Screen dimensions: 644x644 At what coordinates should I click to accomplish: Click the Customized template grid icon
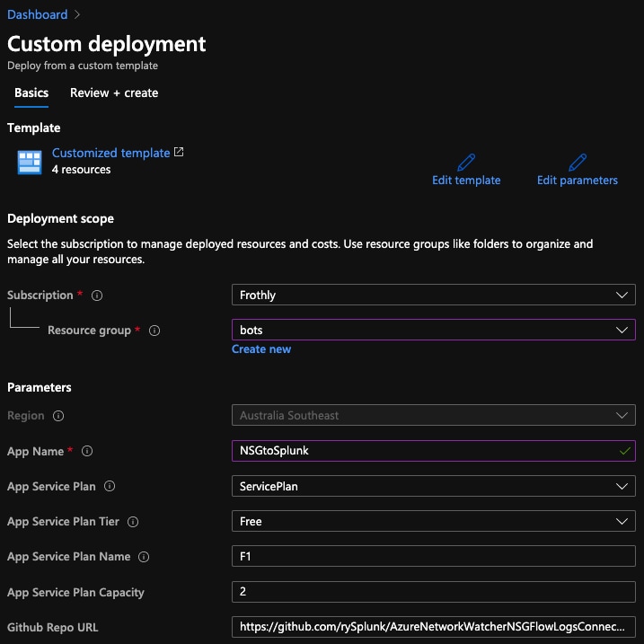[x=30, y=162]
